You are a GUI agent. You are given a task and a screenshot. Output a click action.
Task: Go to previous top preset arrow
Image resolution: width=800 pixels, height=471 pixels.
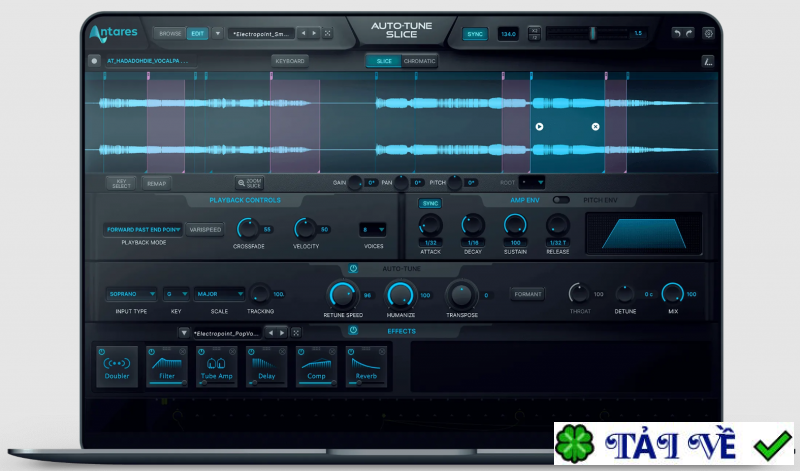(x=304, y=34)
